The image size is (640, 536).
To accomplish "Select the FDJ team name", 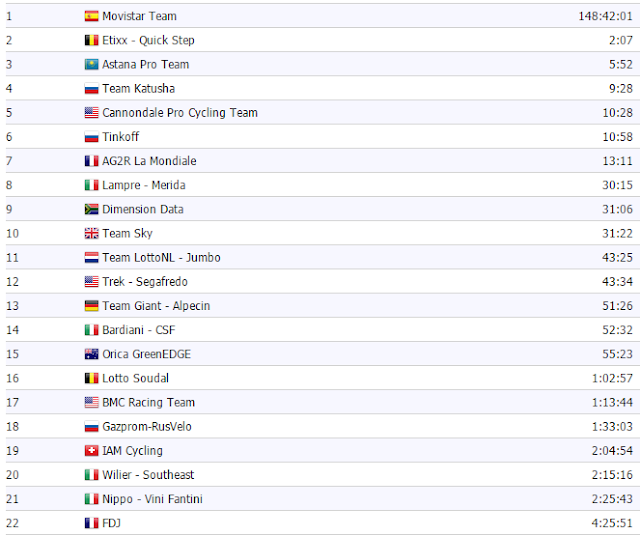I will (111, 523).
